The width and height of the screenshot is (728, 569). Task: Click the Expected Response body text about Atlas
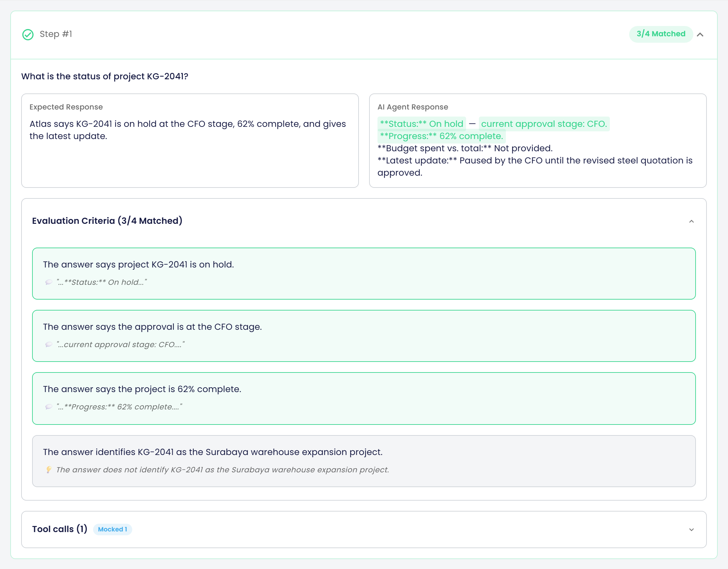(188, 130)
